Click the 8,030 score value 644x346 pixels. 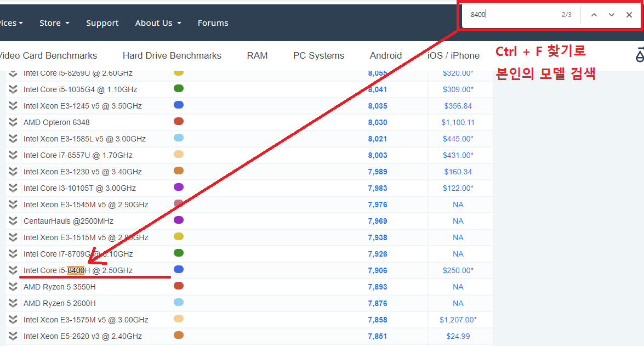(378, 122)
